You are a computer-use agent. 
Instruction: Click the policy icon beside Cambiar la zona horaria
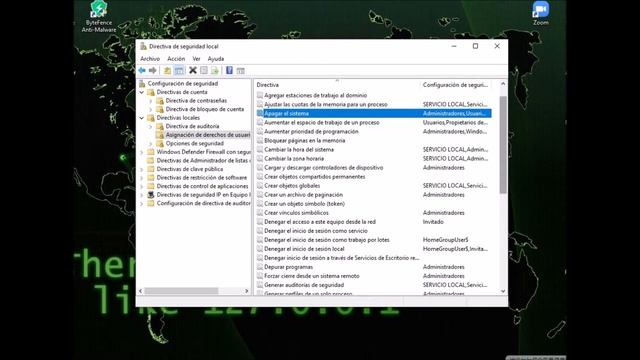(260, 159)
